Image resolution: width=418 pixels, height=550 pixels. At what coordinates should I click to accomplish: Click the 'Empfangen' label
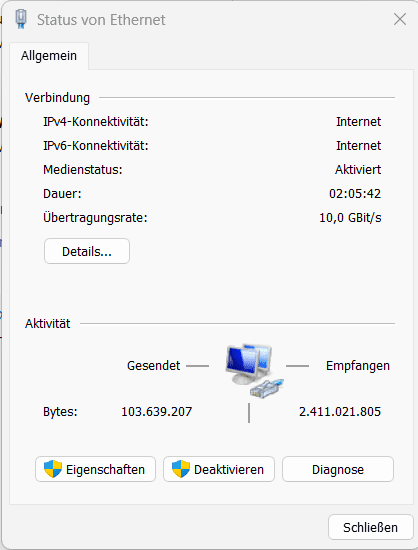(358, 366)
